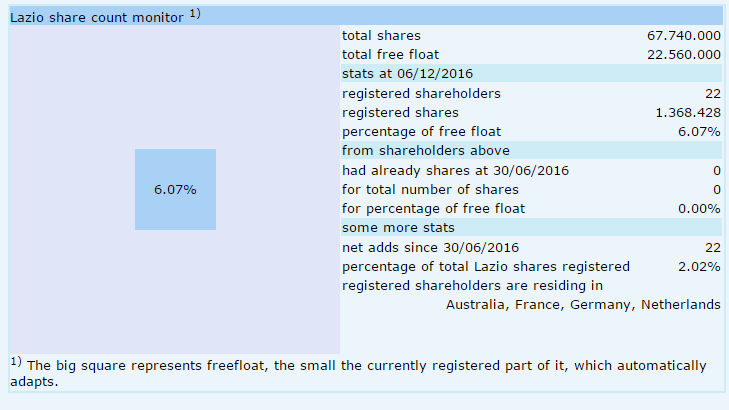The width and height of the screenshot is (729, 410).
Task: Select the 2.02% total Lazio shares value
Action: [x=700, y=266]
